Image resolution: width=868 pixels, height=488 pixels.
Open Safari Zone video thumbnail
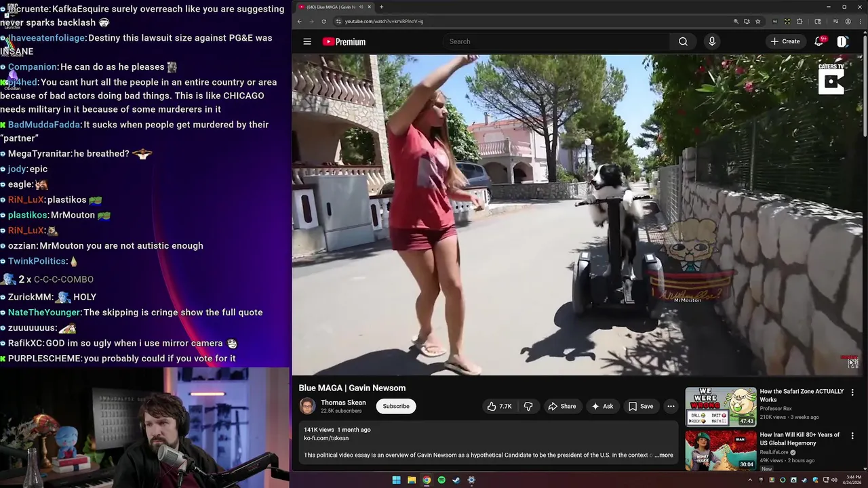point(720,407)
